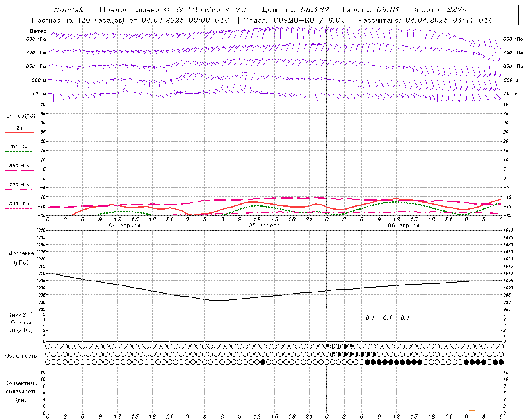Viewport: 525px width, 420px height.
Task: Click the '06 апреля' date label
Action: [x=404, y=226]
